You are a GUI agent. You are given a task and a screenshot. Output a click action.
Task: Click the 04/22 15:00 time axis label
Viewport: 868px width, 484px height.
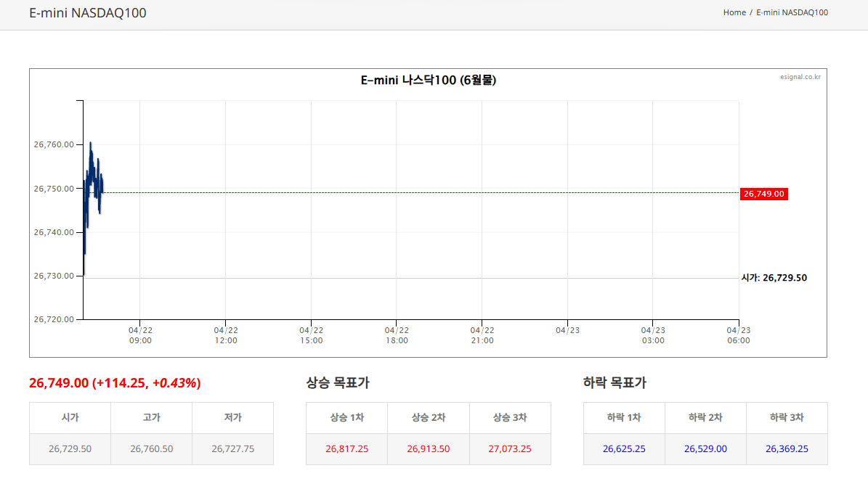[311, 335]
